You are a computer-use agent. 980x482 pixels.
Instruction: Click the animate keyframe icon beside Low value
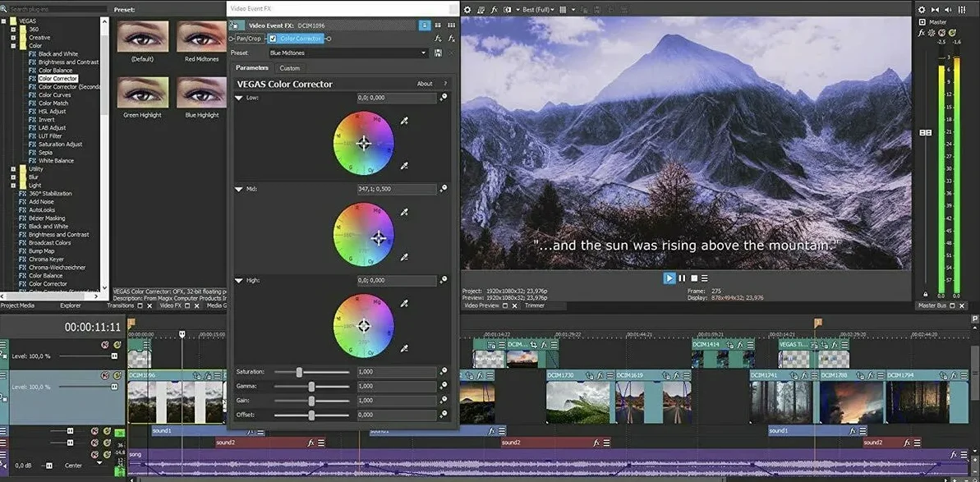[x=443, y=98]
